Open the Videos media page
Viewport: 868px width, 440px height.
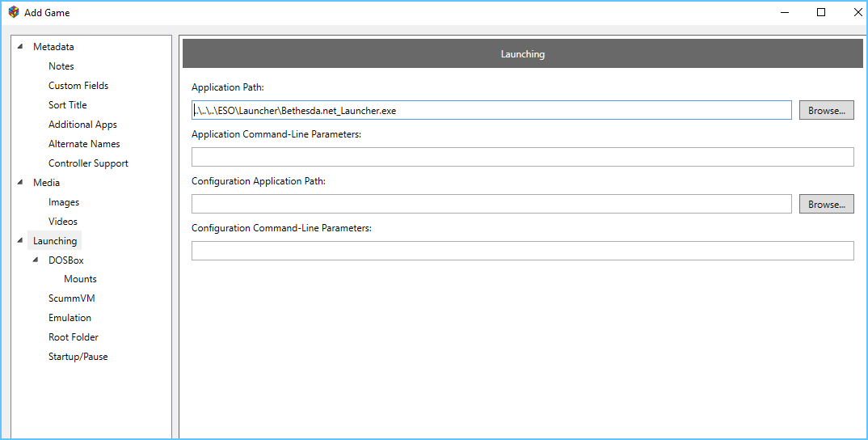pos(62,221)
